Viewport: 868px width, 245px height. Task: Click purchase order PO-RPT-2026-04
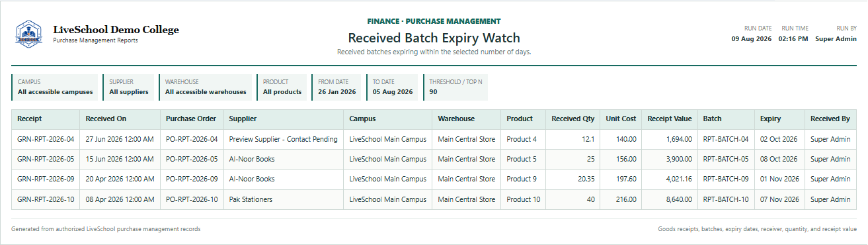[192, 140]
